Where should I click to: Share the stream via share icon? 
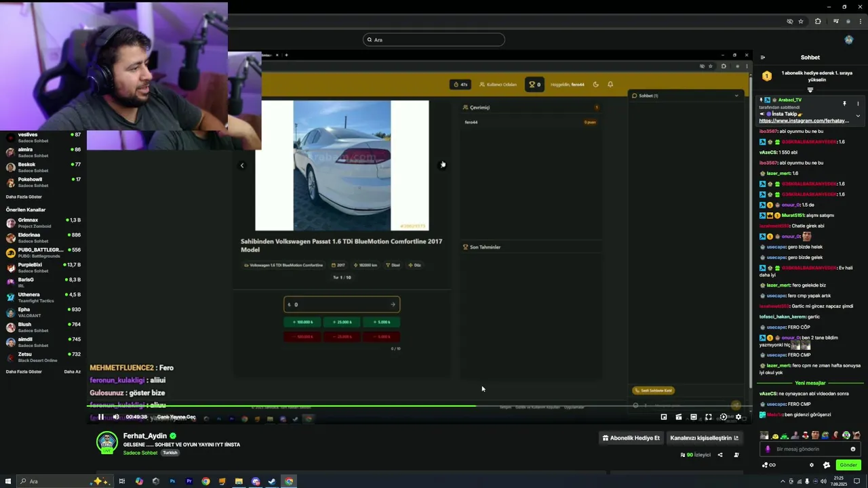[720, 455]
